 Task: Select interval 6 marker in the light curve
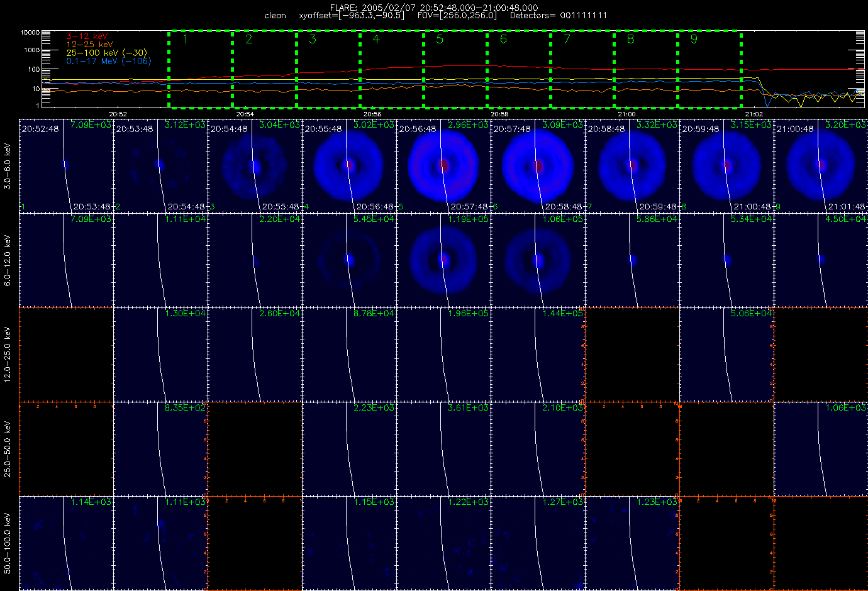coord(503,40)
